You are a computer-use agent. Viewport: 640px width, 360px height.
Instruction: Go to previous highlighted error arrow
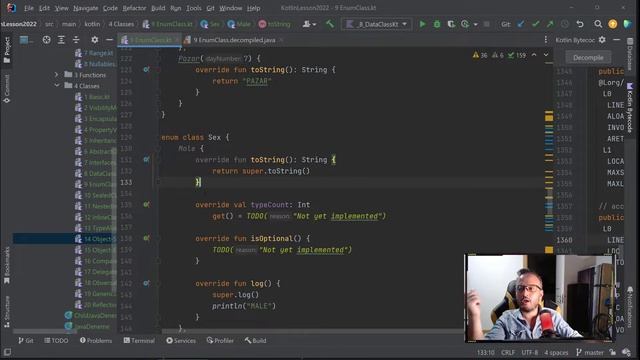point(534,55)
